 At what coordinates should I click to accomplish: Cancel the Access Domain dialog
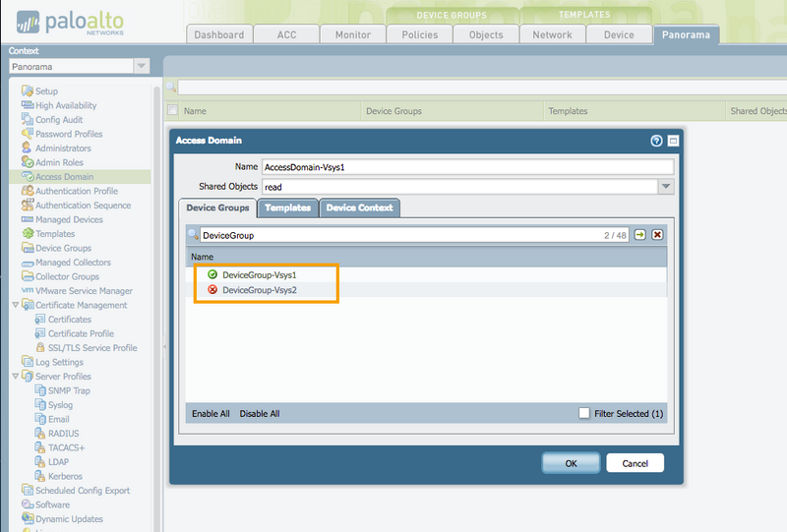(635, 463)
